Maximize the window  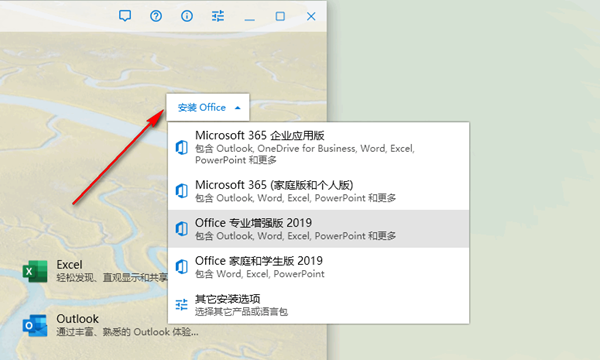click(280, 16)
